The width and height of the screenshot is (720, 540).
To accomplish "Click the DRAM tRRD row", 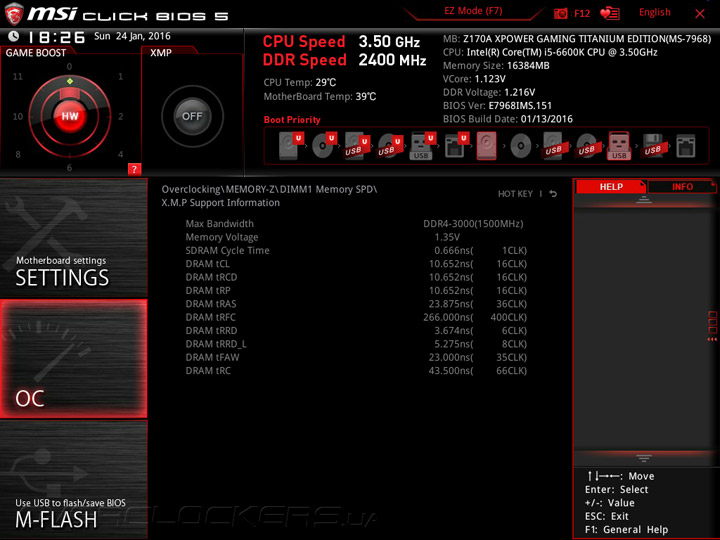I will (x=356, y=330).
